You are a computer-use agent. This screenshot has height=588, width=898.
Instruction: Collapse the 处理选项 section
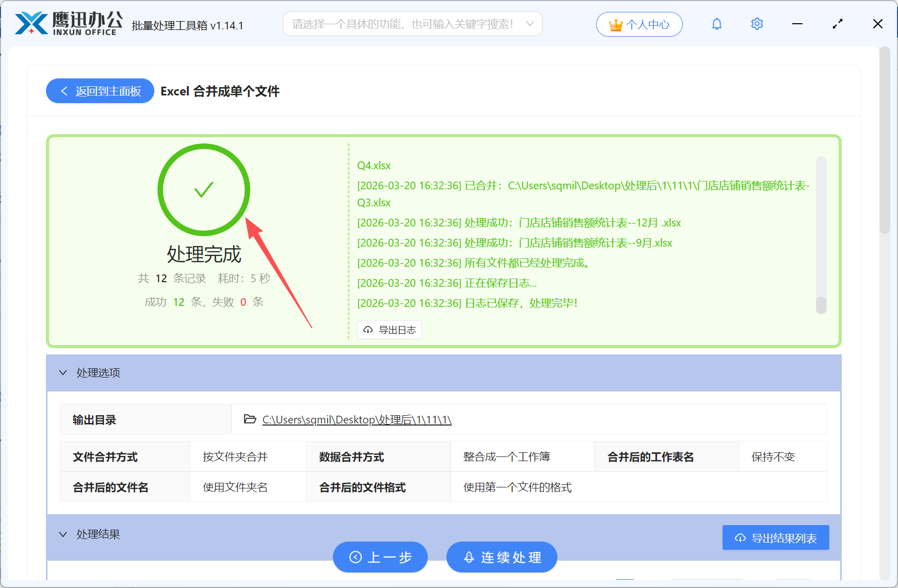(63, 372)
